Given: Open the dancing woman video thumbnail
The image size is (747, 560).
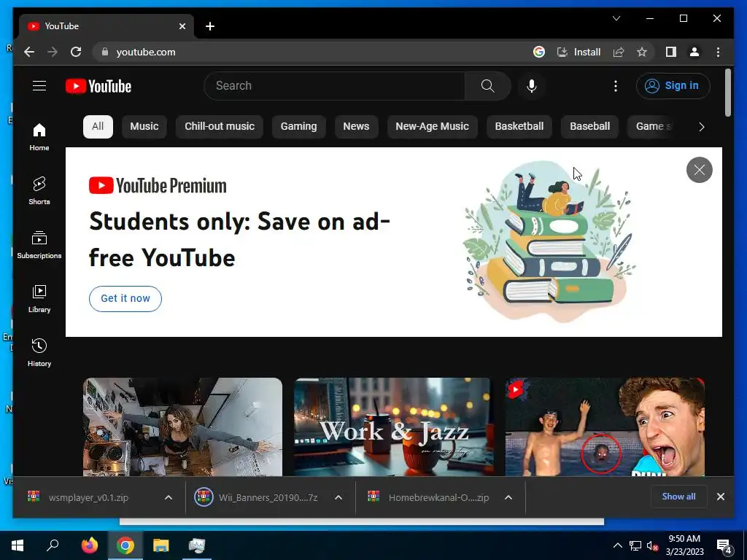Looking at the screenshot, I should tap(182, 427).
